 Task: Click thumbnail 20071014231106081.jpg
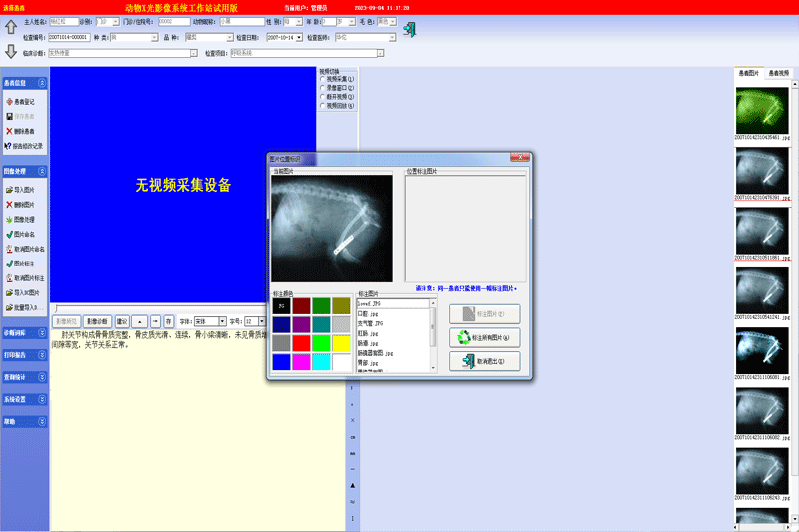coord(762,350)
